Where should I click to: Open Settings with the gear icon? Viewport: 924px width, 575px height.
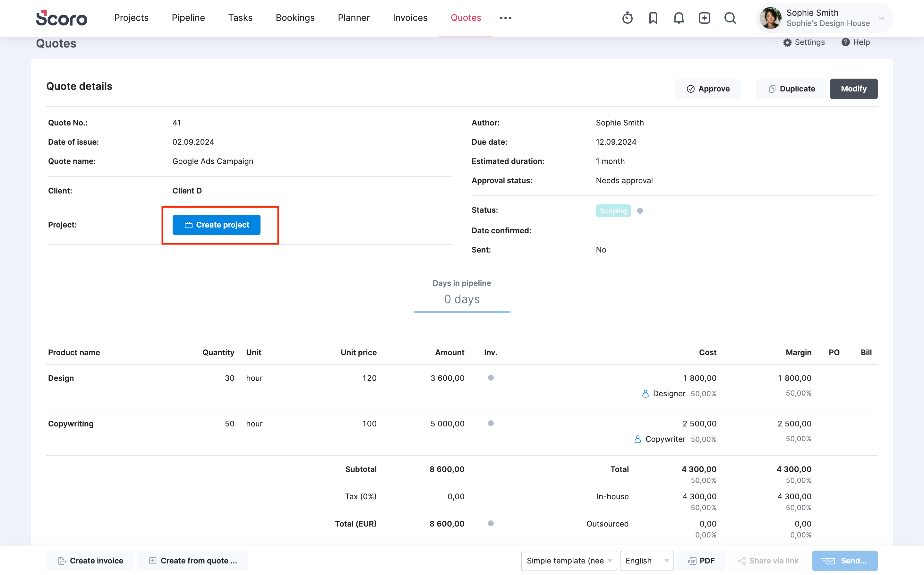pyautogui.click(x=804, y=42)
